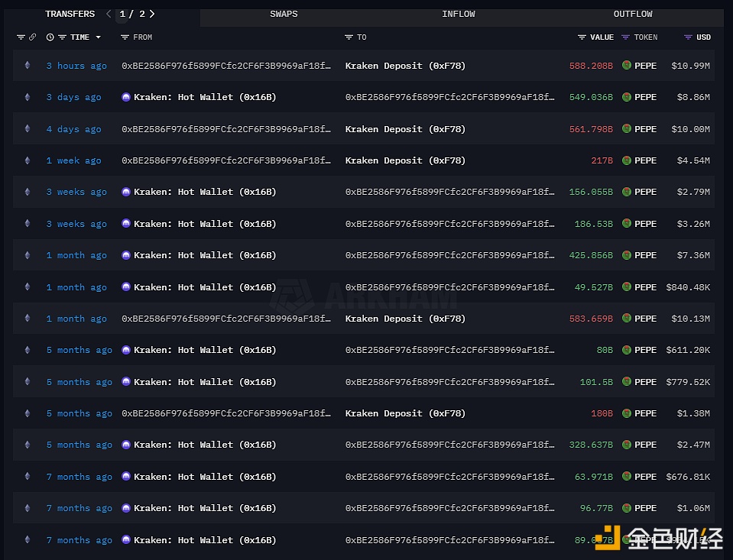This screenshot has height=560, width=733.
Task: Open the TOKEN column filter icon
Action: click(x=625, y=37)
